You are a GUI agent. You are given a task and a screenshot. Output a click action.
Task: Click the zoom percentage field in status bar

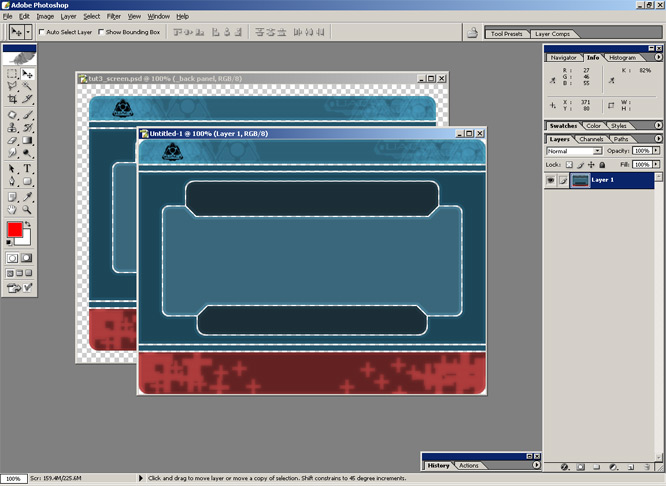coord(14,479)
